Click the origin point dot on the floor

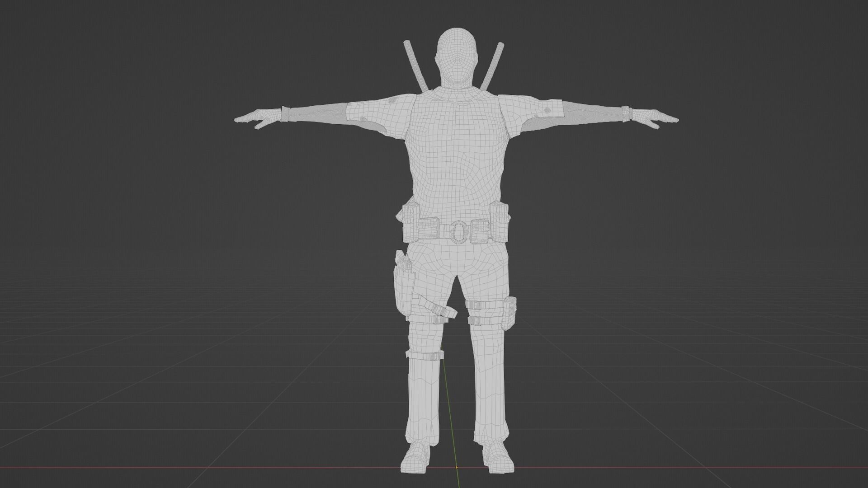[x=457, y=468]
